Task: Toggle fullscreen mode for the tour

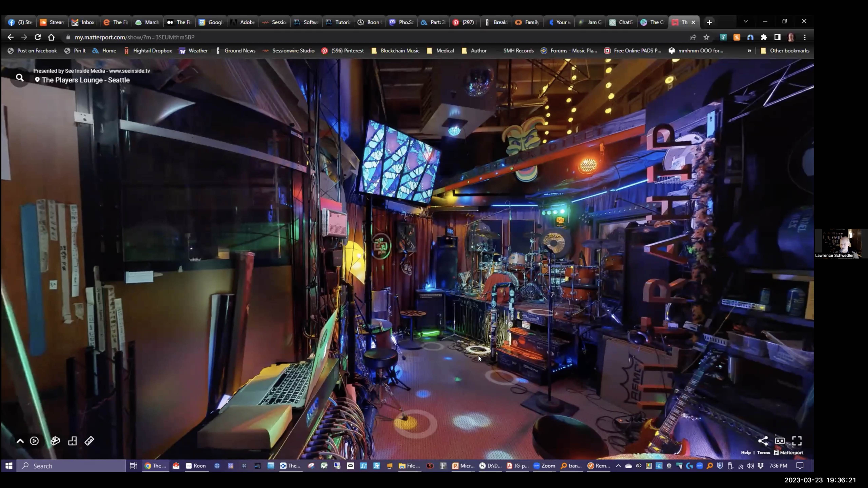Action: 797,441
